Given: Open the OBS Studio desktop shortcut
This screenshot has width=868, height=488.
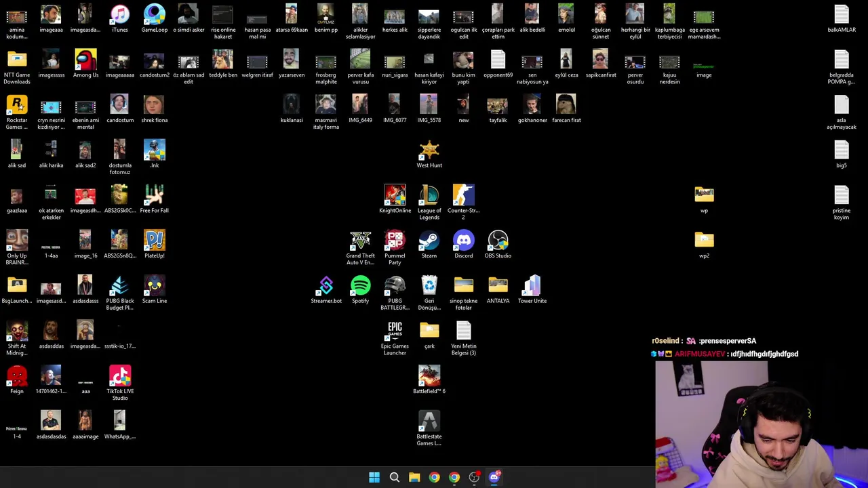Looking at the screenshot, I should (x=498, y=245).
